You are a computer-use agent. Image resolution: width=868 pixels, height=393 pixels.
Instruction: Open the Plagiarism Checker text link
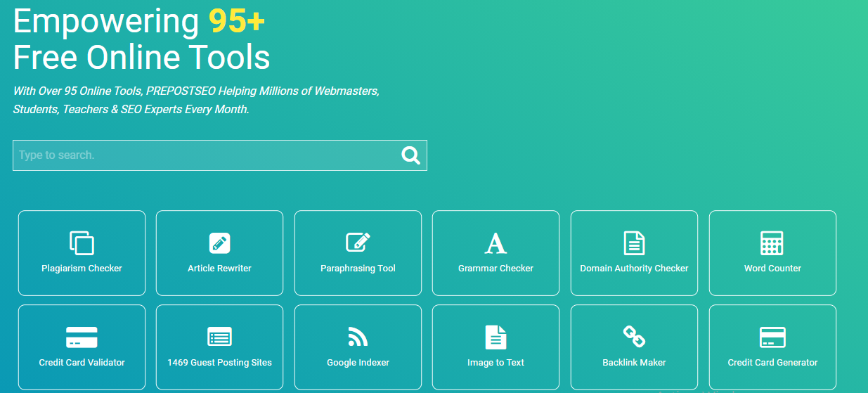click(x=82, y=269)
